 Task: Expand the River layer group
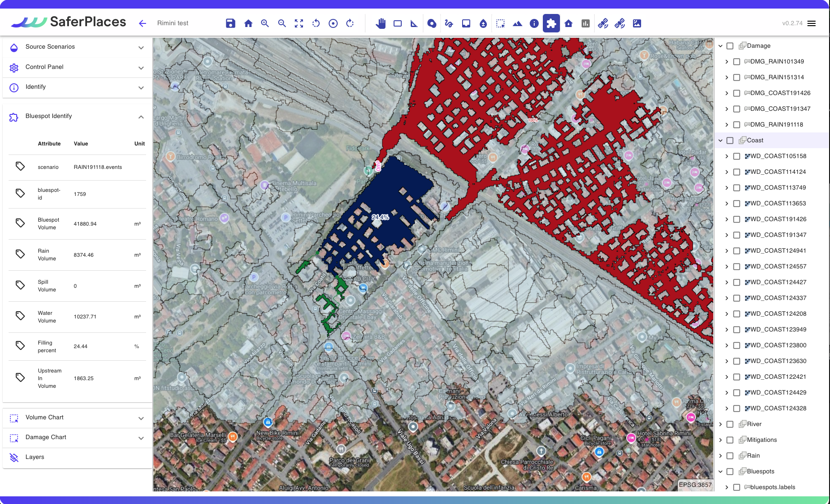tap(720, 424)
